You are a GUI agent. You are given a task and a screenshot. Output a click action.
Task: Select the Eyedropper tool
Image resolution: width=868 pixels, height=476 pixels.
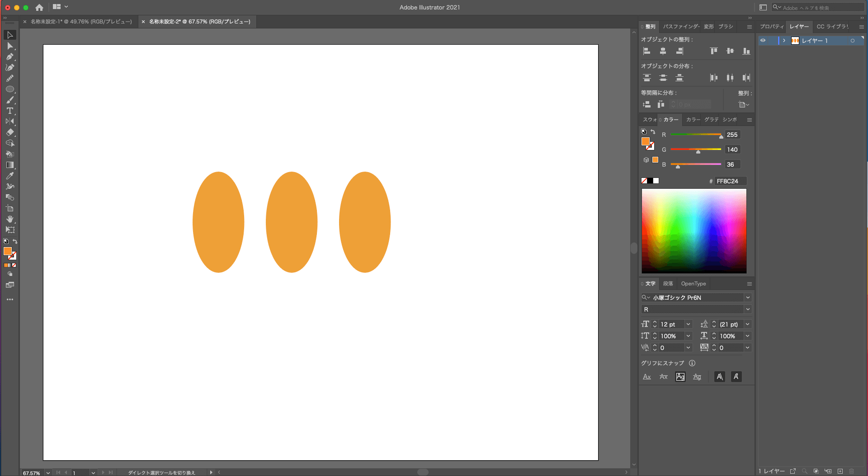click(9, 176)
